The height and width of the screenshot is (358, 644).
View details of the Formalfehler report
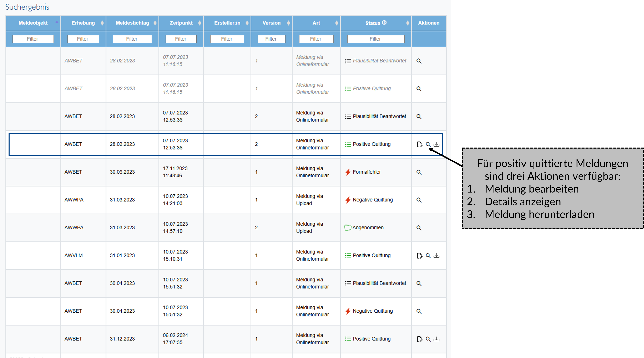(419, 172)
